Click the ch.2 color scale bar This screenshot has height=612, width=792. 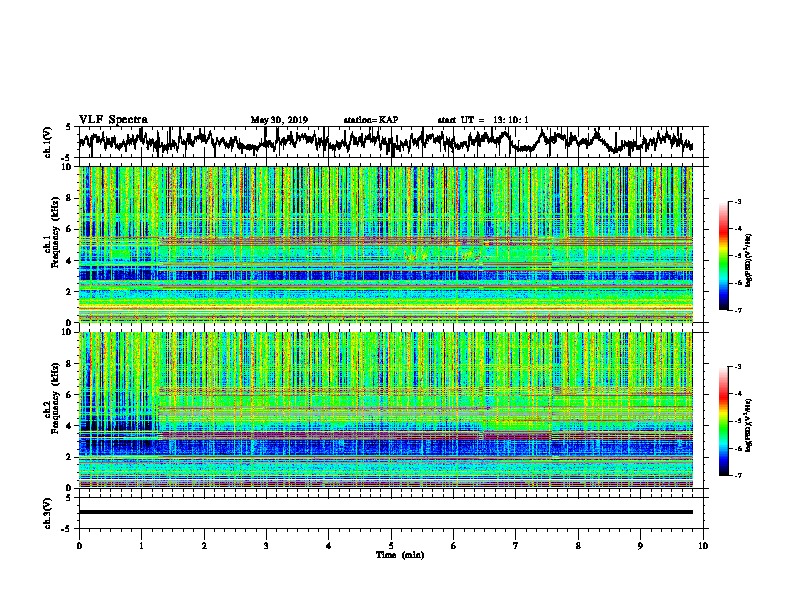coord(723,421)
